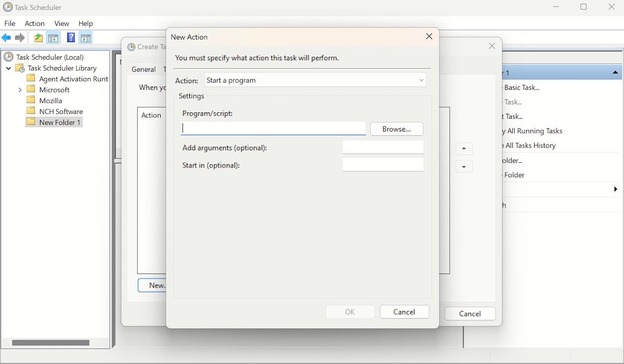This screenshot has width=624, height=364.
Task: Click the Help toolbar icon
Action: 71,37
